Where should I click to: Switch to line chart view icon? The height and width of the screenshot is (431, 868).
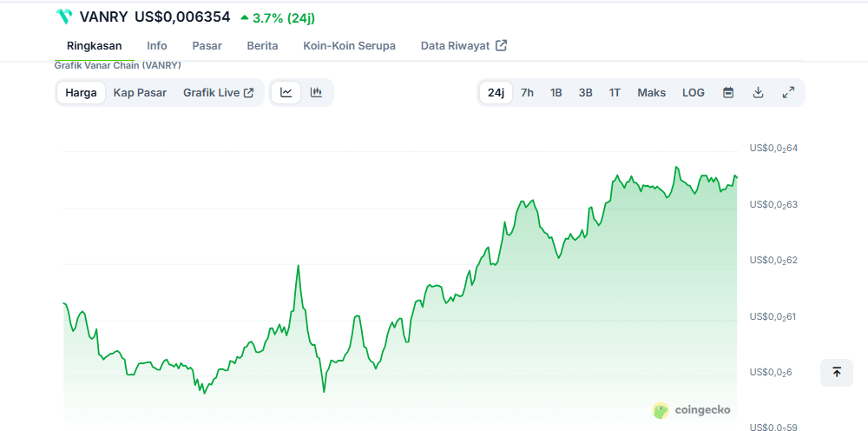pyautogui.click(x=286, y=92)
